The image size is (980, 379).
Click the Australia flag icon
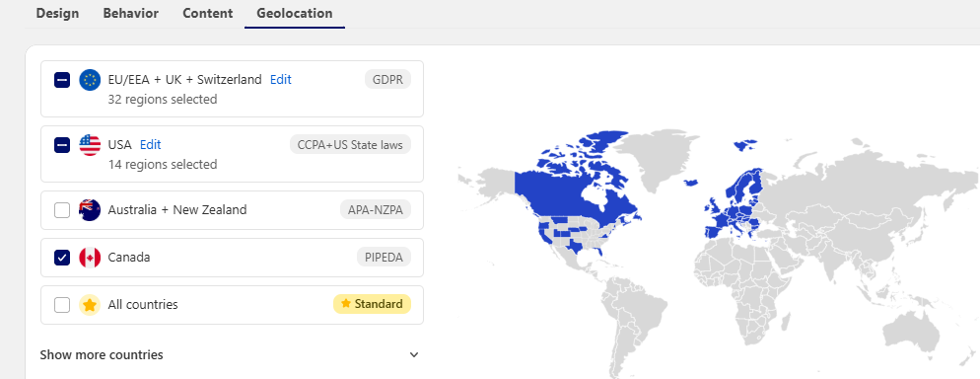coord(90,210)
